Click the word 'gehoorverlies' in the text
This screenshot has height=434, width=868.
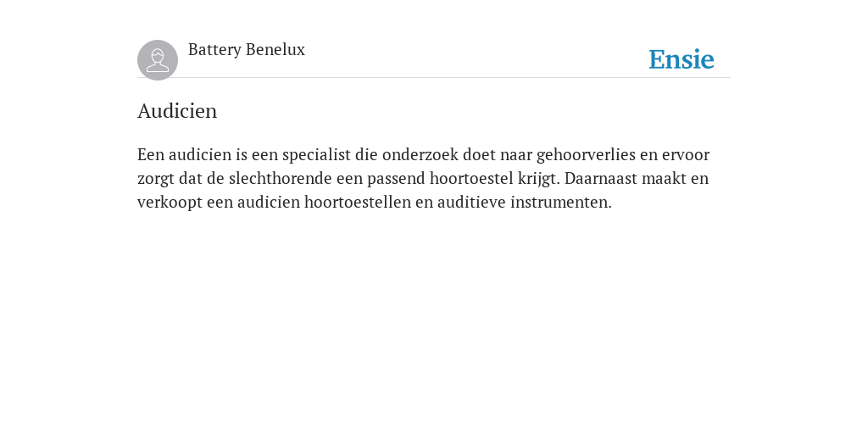(586, 155)
